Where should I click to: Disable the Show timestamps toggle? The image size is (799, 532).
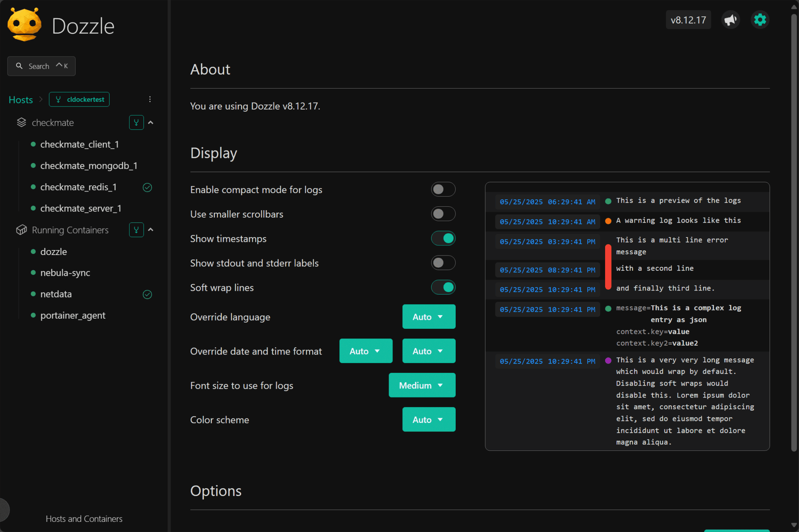point(443,238)
